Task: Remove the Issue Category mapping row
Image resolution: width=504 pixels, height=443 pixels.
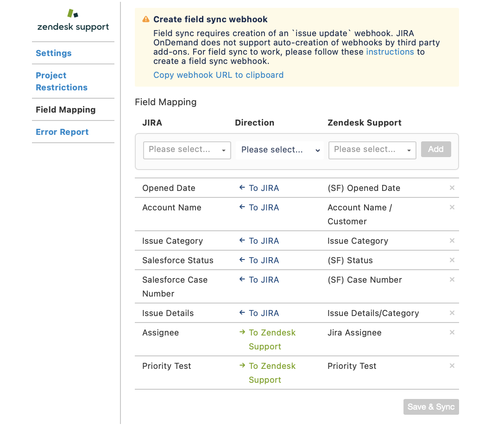Action: (452, 241)
